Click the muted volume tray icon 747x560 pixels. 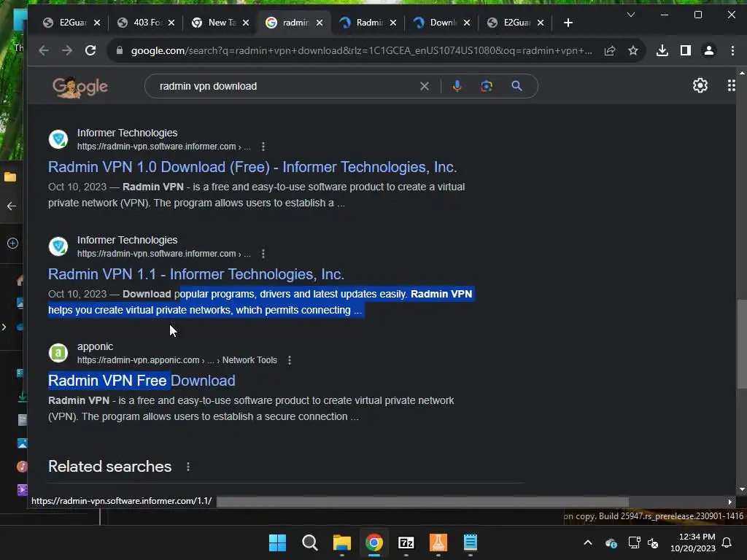click(653, 542)
